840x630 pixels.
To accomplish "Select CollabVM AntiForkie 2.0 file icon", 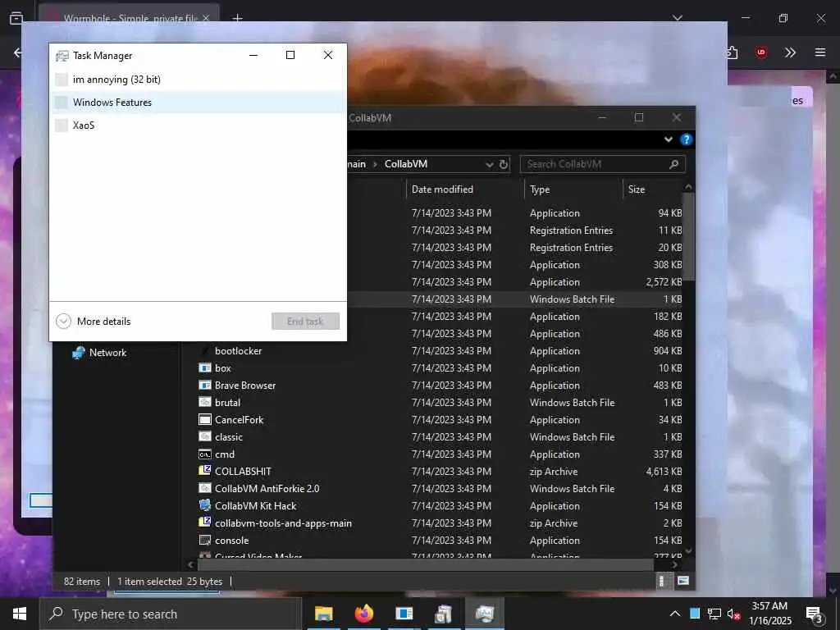I will tap(204, 489).
